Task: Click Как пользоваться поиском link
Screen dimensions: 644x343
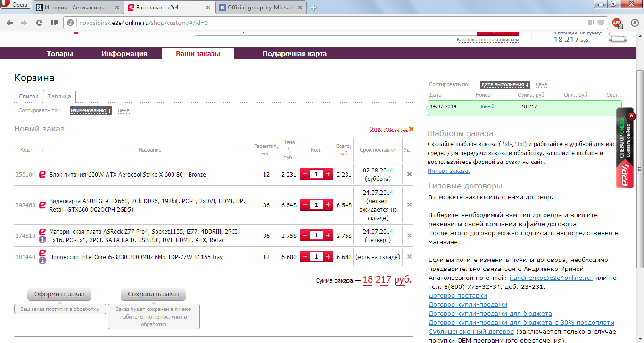Action: point(488,40)
